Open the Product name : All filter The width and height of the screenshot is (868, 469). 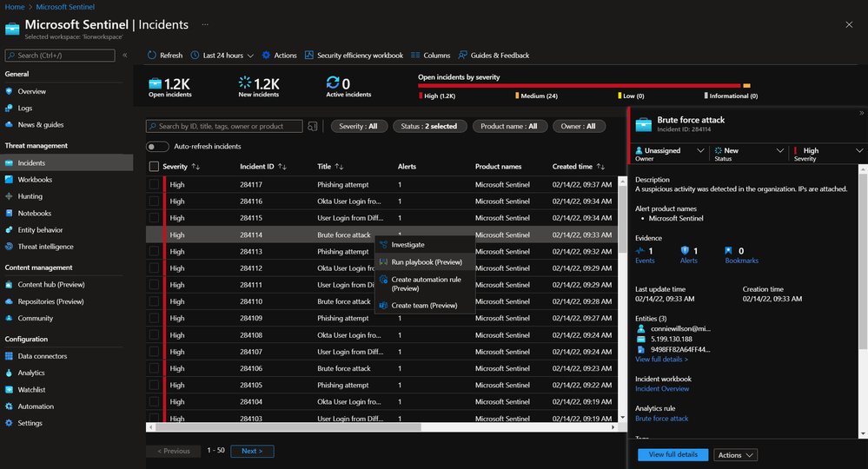click(x=509, y=126)
